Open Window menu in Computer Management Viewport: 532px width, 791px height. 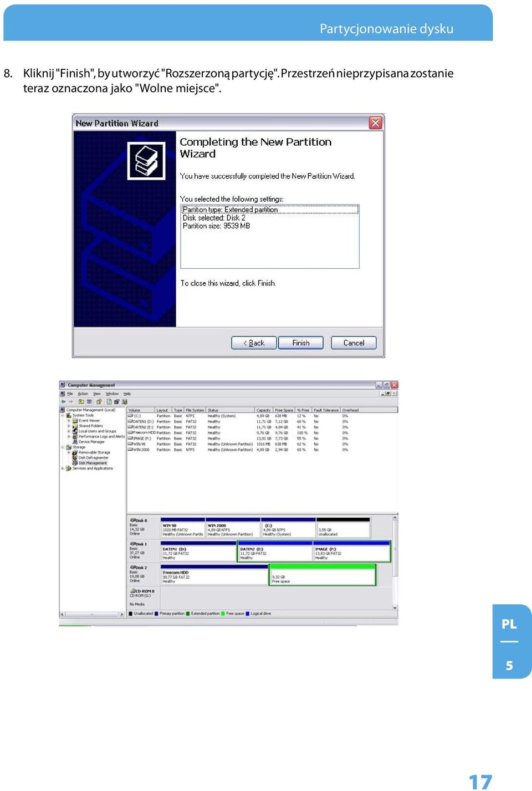point(112,394)
